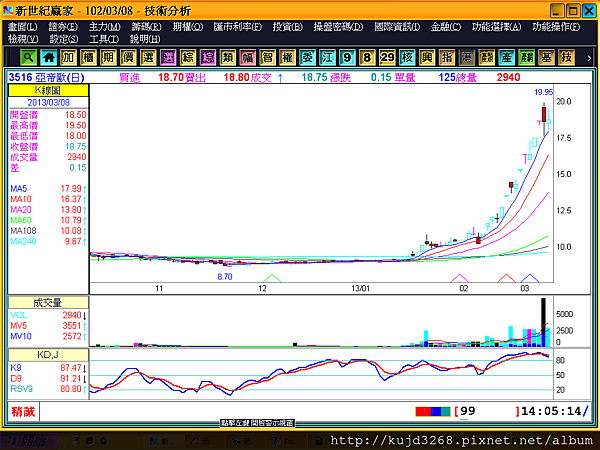Click the 技 technical analysis toolbar icon
This screenshot has width=600, height=450.
[x=566, y=58]
